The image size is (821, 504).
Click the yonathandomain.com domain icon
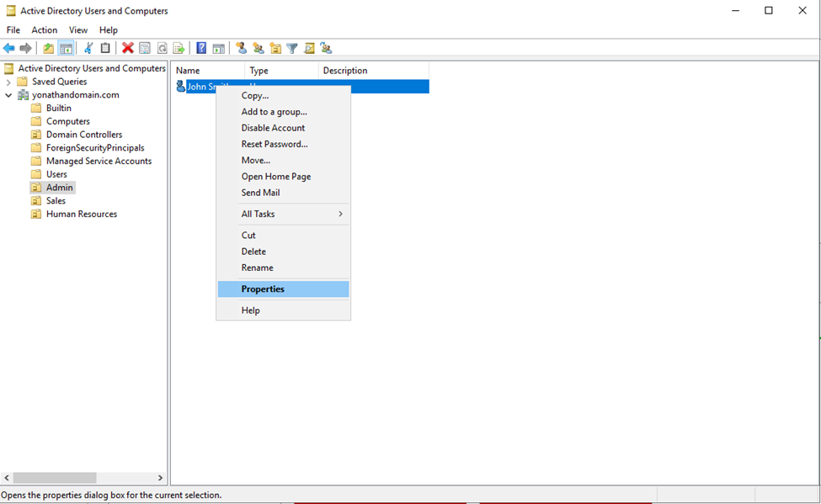pos(23,95)
